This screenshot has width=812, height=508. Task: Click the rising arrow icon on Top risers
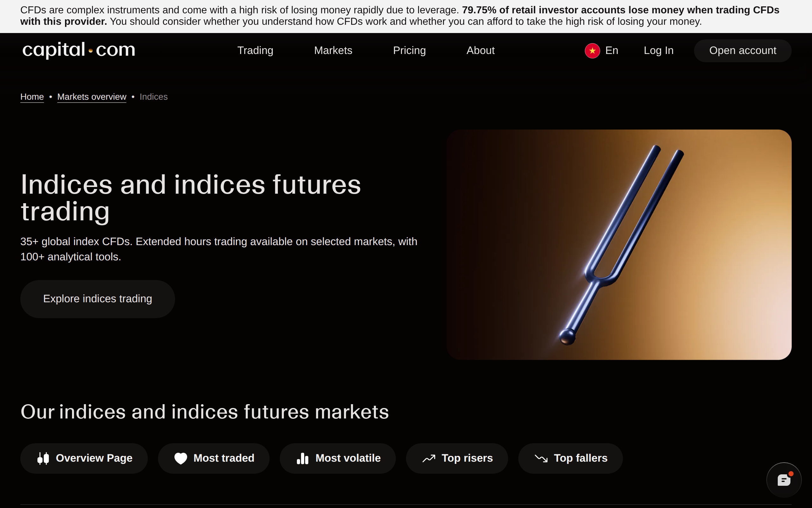click(x=429, y=458)
